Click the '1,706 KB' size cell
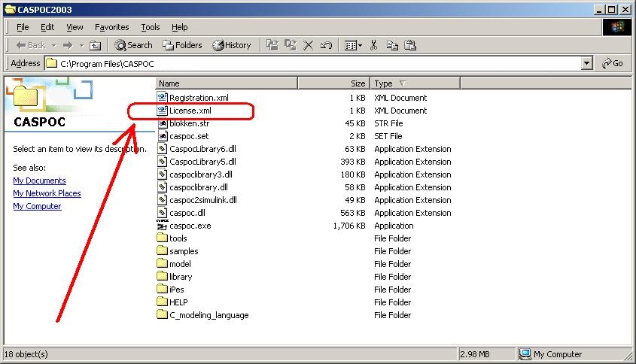The image size is (636, 364). [349, 226]
